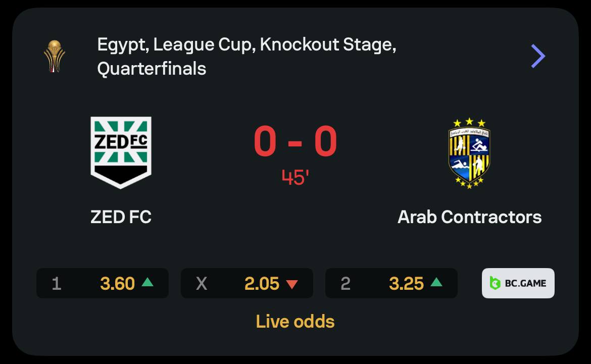
Task: Click the green BC.GAME logo icon
Action: pos(495,283)
